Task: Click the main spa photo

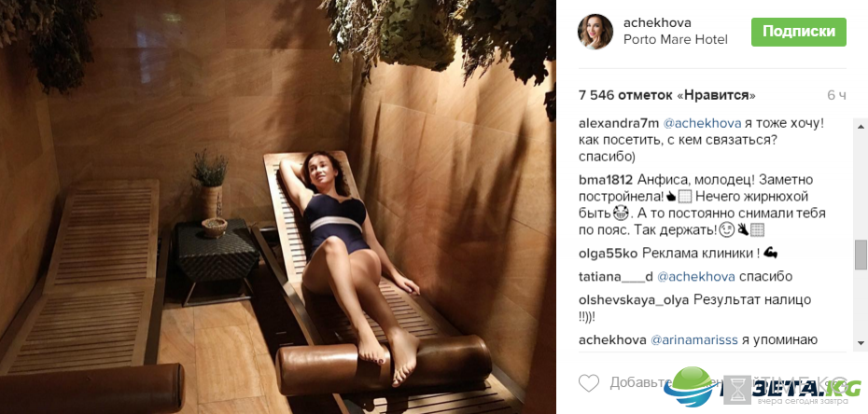Action: tap(278, 207)
